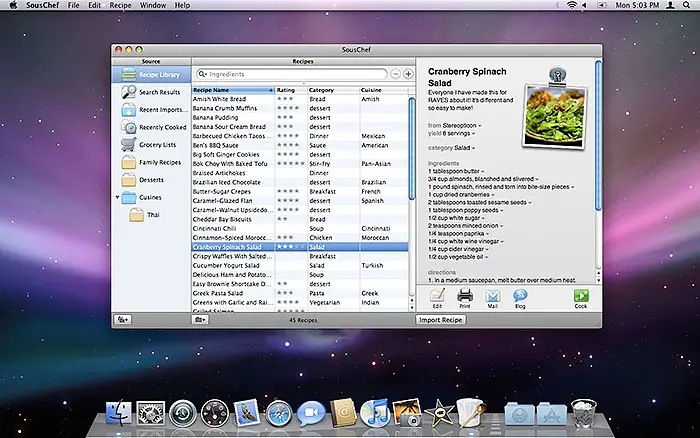Open the Family Recipes folder
This screenshot has width=700, height=438.
pos(151,162)
